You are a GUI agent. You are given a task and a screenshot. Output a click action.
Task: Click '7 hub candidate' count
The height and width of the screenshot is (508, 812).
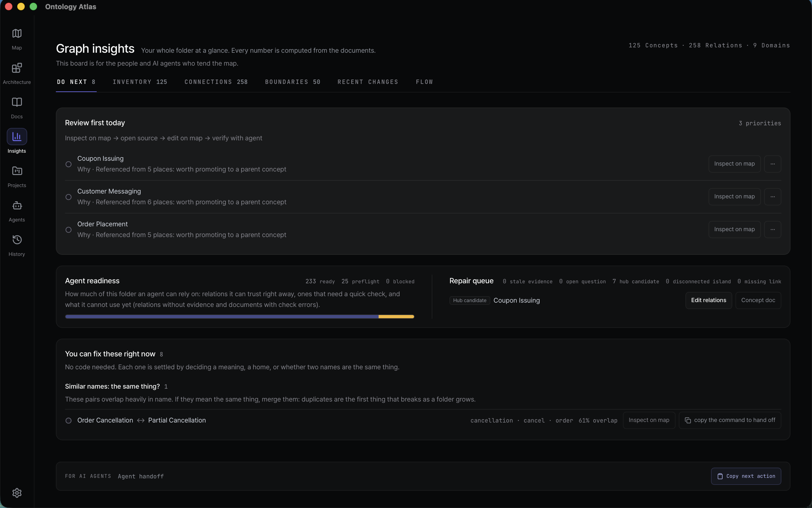click(636, 282)
